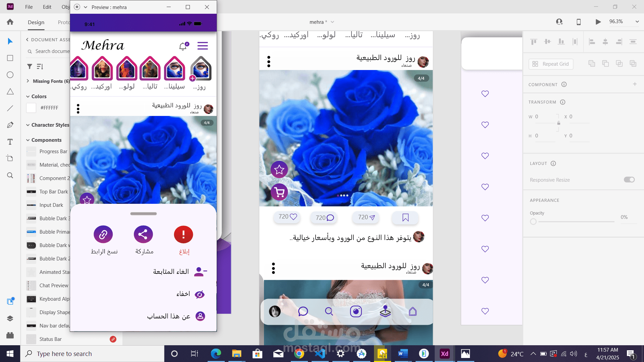
Task: Click the copy link icon in preview sheet
Action: [x=103, y=234]
